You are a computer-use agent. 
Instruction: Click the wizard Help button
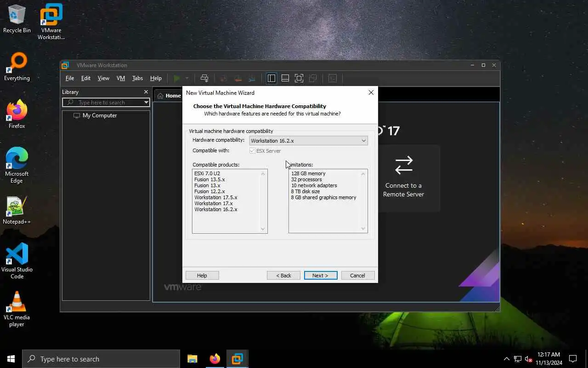coord(202,276)
